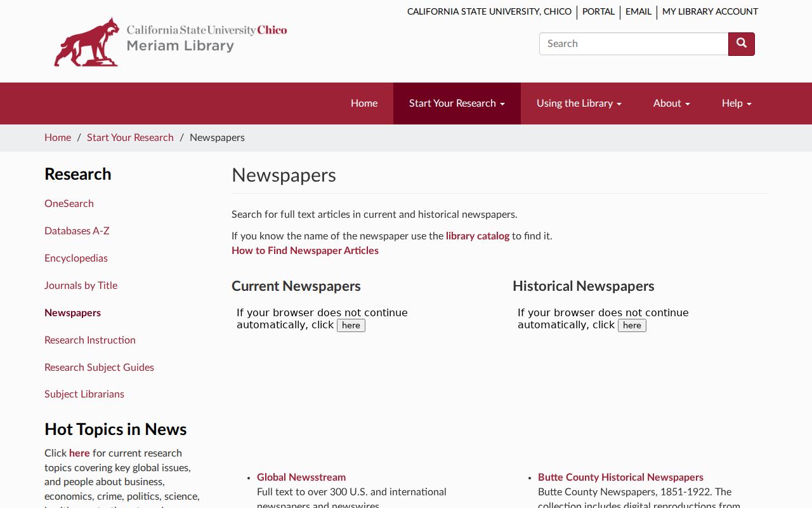Click the magnifying glass search button

[742, 44]
